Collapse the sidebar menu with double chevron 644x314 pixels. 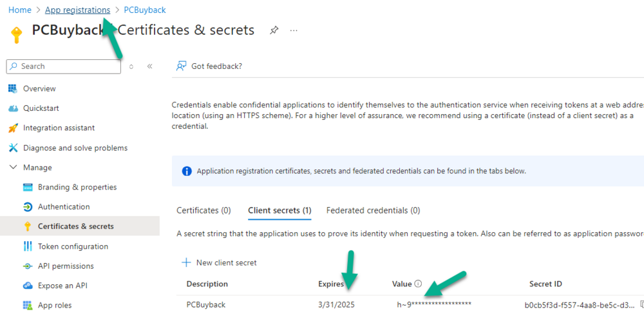[149, 66]
